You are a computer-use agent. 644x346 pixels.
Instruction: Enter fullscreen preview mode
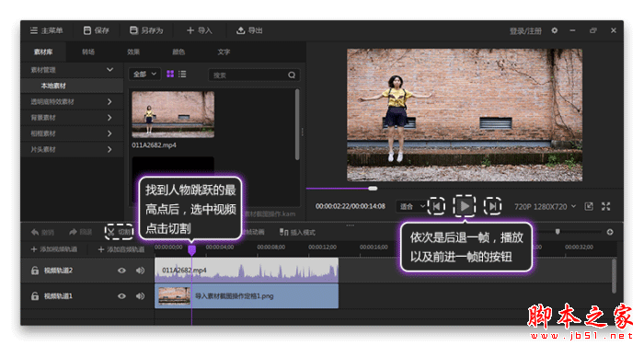[605, 206]
